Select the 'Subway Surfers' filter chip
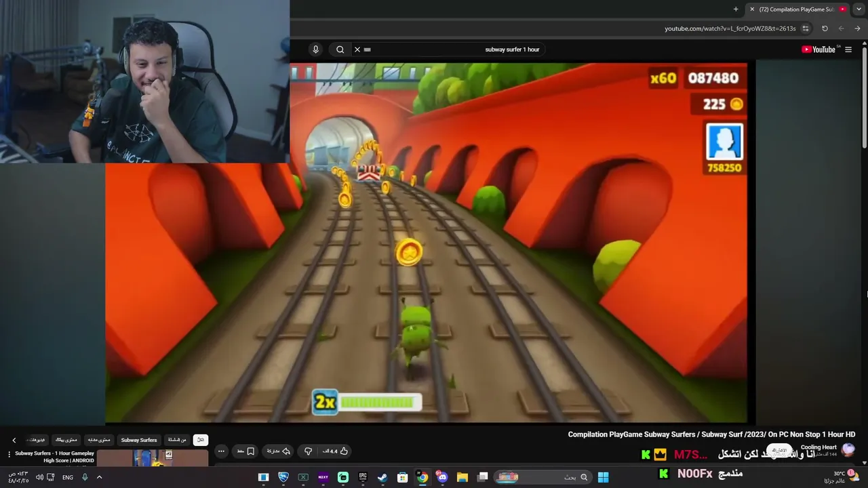868x488 pixels. coord(139,440)
